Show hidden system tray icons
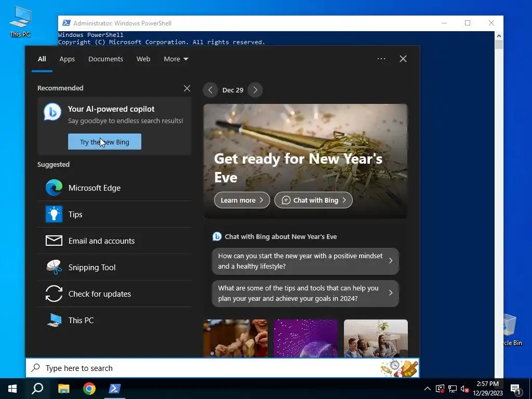 click(x=428, y=389)
